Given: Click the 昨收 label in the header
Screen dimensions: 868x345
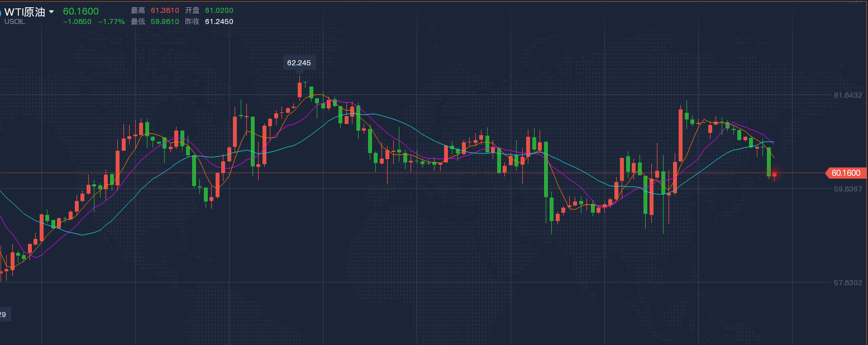Looking at the screenshot, I should click(192, 22).
